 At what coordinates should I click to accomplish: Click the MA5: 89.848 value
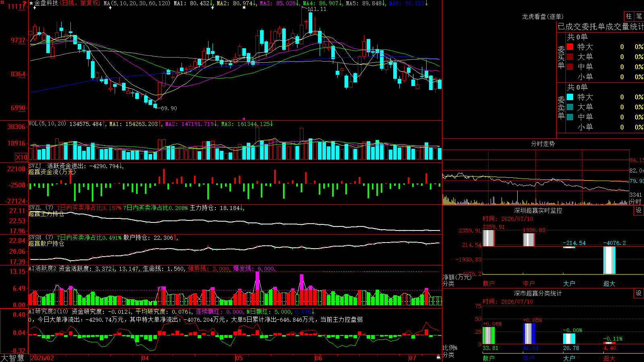365,3
